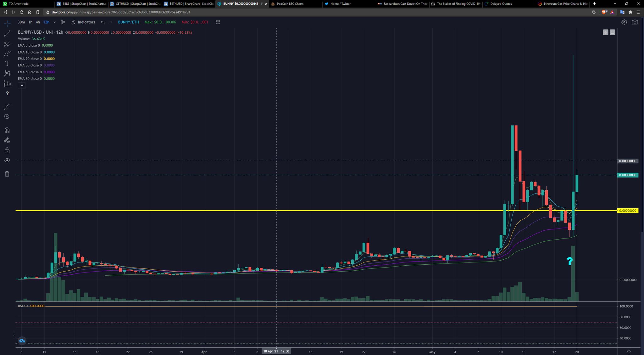Screen dimensions: 644x355
Task: Click the zoom in magnifier tool
Action: [x=7, y=117]
